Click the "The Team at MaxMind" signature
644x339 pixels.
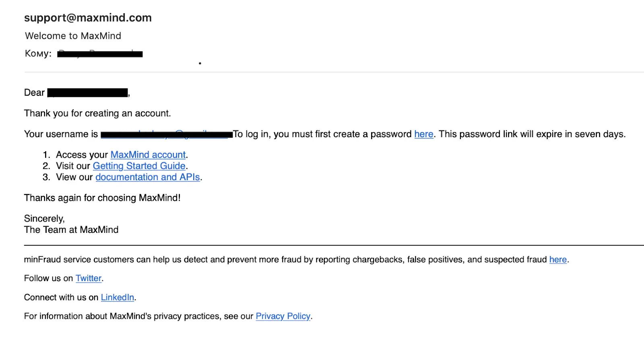point(71,230)
